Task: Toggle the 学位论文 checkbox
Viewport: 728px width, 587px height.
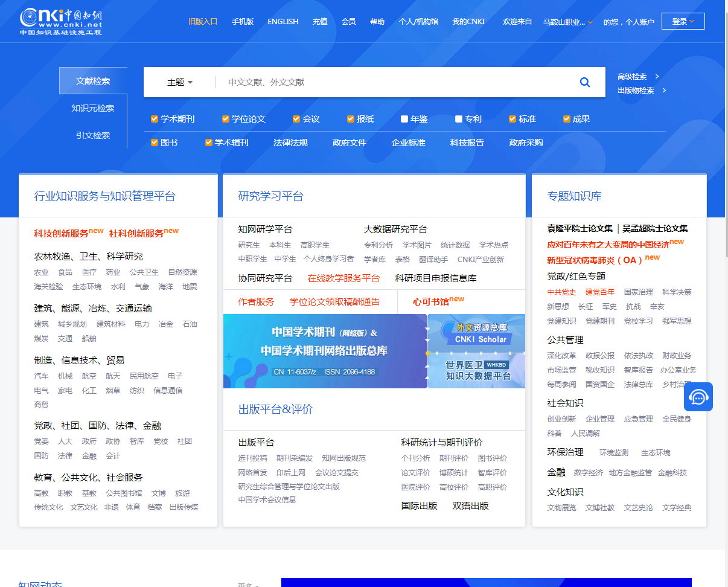Action: click(226, 119)
